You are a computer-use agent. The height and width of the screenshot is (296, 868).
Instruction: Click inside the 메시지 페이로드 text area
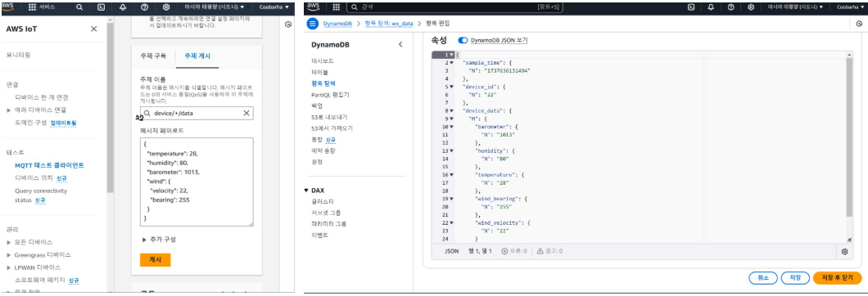click(x=197, y=182)
